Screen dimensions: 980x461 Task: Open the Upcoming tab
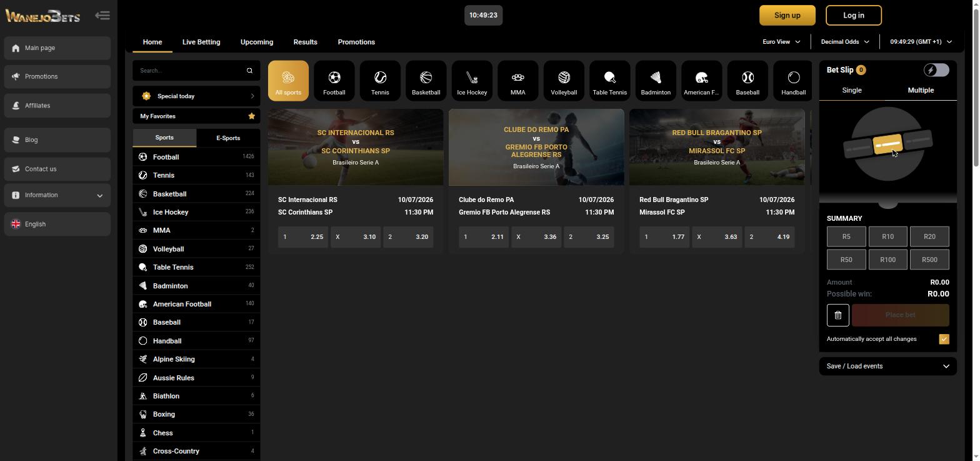click(x=257, y=42)
